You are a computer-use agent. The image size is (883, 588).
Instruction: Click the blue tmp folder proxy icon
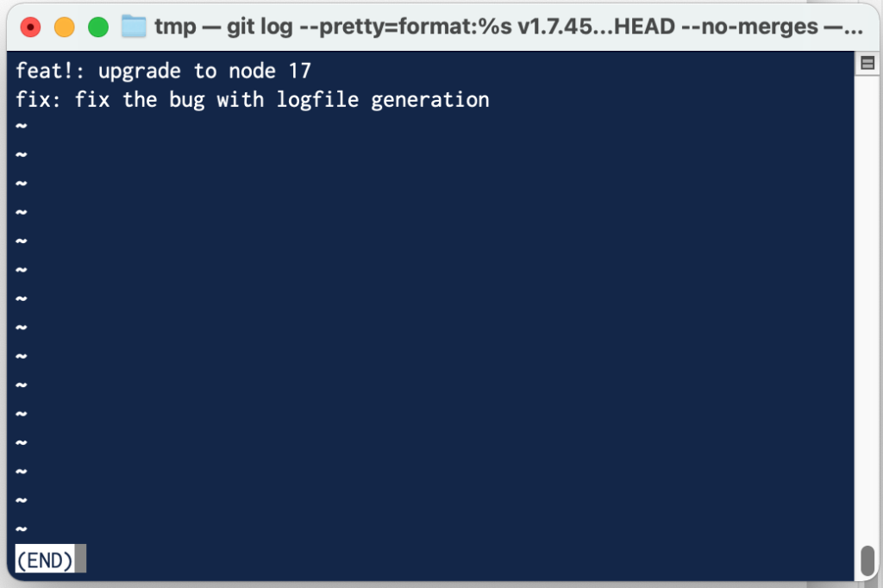[134, 27]
